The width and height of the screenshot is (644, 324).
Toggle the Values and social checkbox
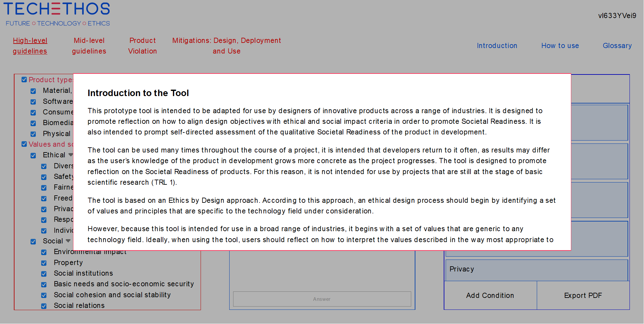(24, 144)
